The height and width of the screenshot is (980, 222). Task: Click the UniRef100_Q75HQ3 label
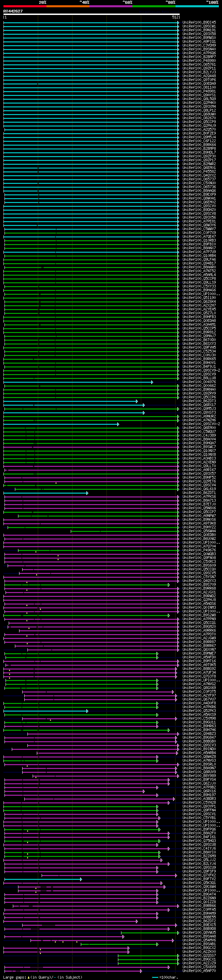pyautogui.click(x=199, y=841)
